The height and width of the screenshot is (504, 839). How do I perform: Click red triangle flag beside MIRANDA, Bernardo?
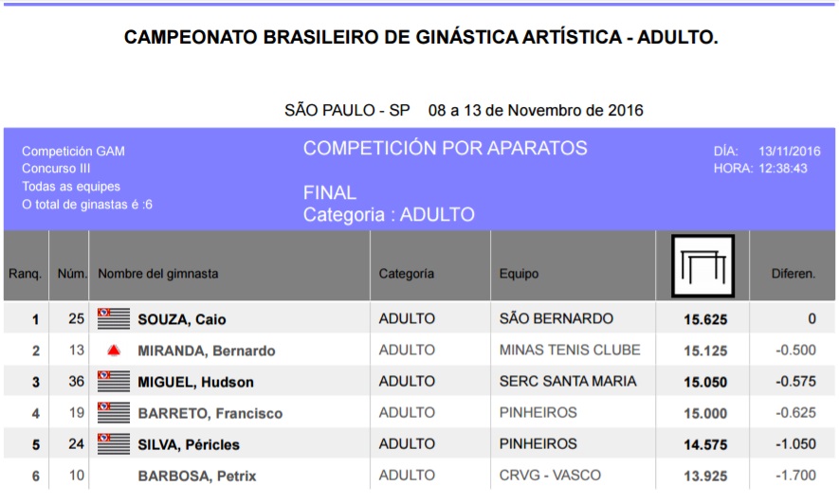click(x=114, y=351)
